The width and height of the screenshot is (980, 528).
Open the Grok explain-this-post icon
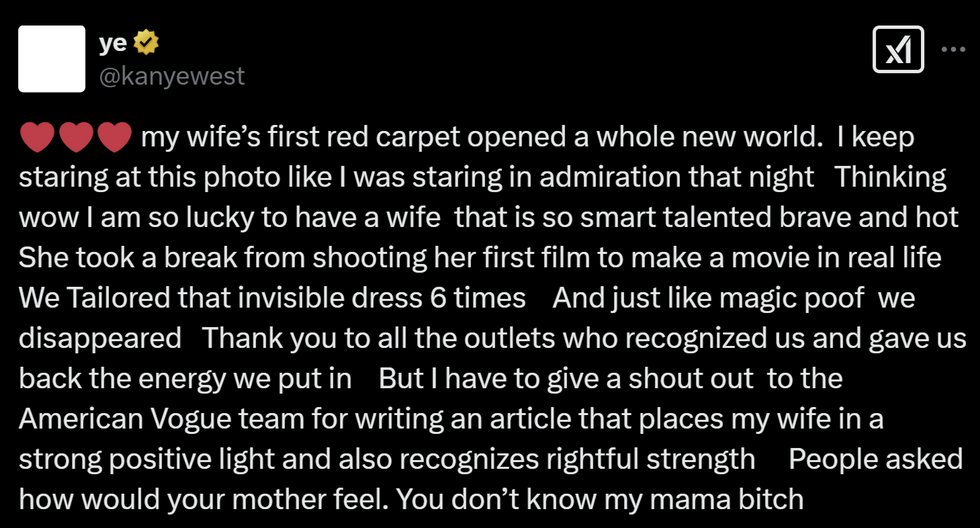point(898,49)
